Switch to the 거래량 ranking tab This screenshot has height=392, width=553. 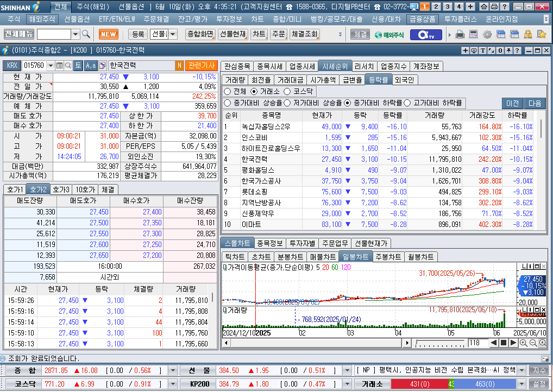pyautogui.click(x=235, y=80)
